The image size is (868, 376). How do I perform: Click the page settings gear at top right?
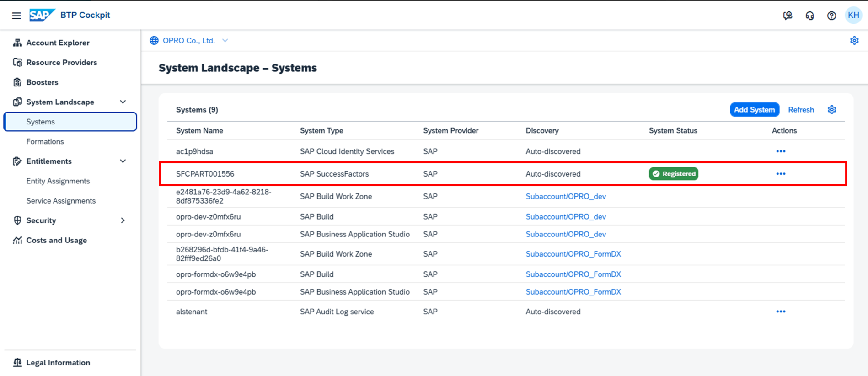[x=854, y=41]
